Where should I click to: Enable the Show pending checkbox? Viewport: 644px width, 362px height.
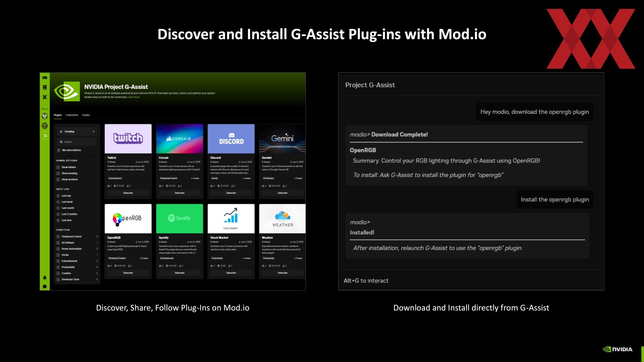pos(58,173)
